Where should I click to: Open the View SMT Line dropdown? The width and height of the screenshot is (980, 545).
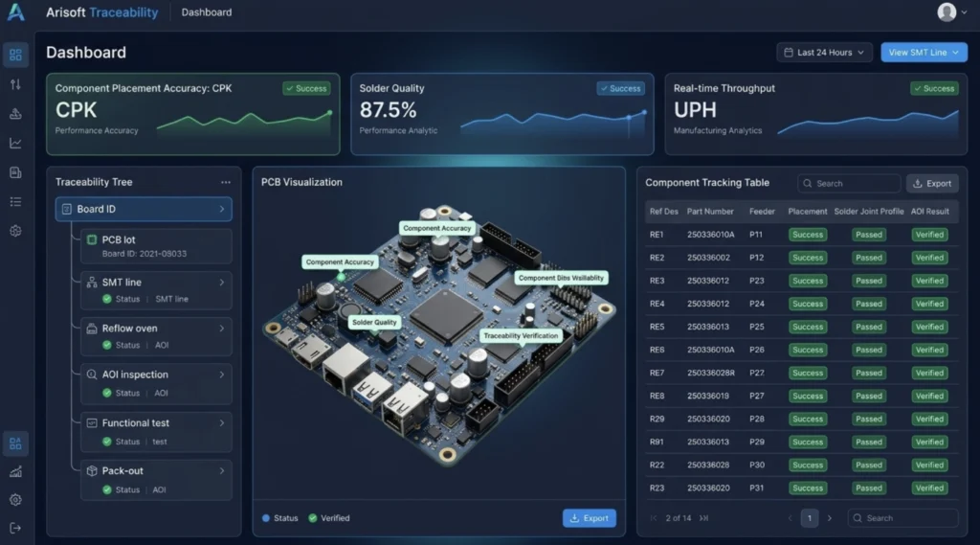click(x=924, y=53)
